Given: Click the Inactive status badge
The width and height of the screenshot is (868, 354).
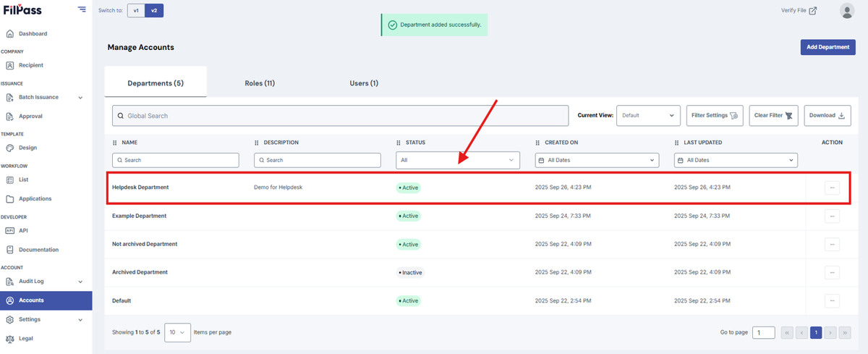Looking at the screenshot, I should [409, 273].
